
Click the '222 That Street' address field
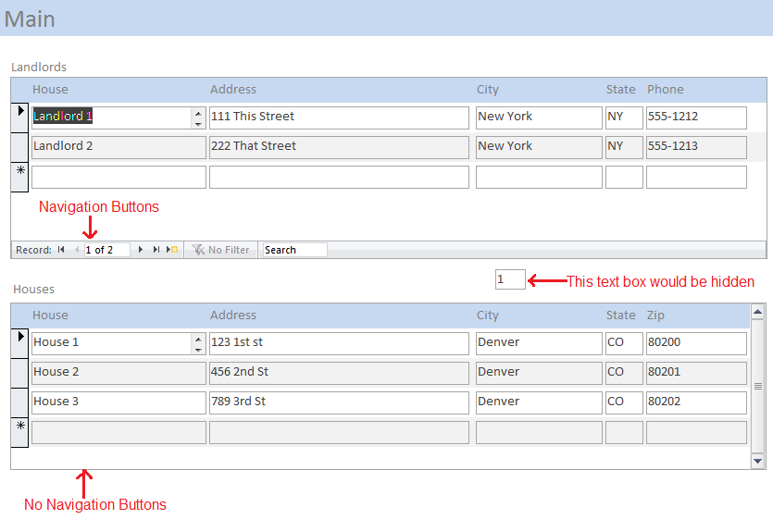pyautogui.click(x=339, y=147)
